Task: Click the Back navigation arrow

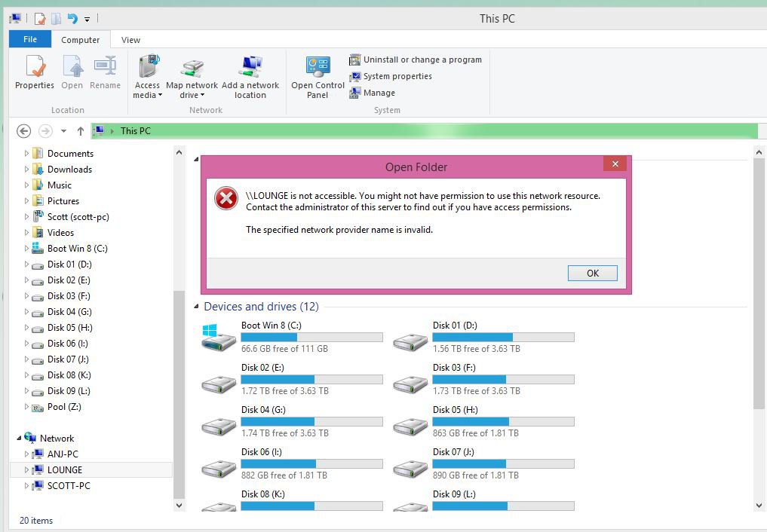Action: click(23, 131)
